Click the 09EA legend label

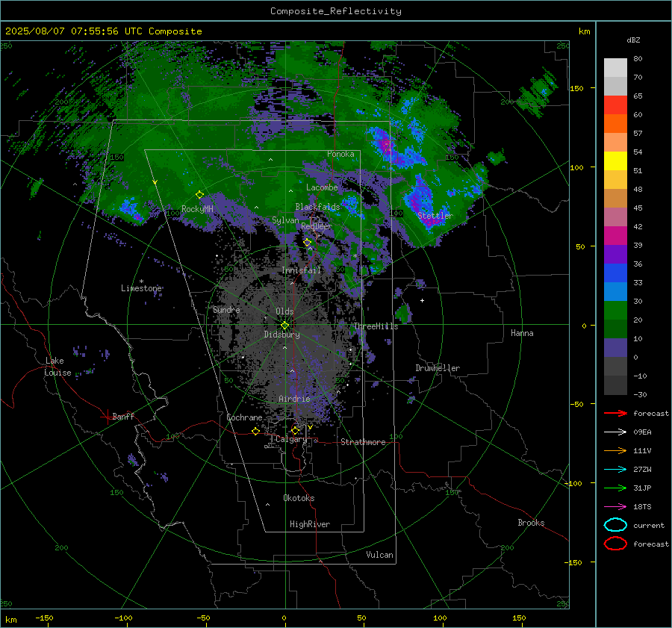(642, 432)
